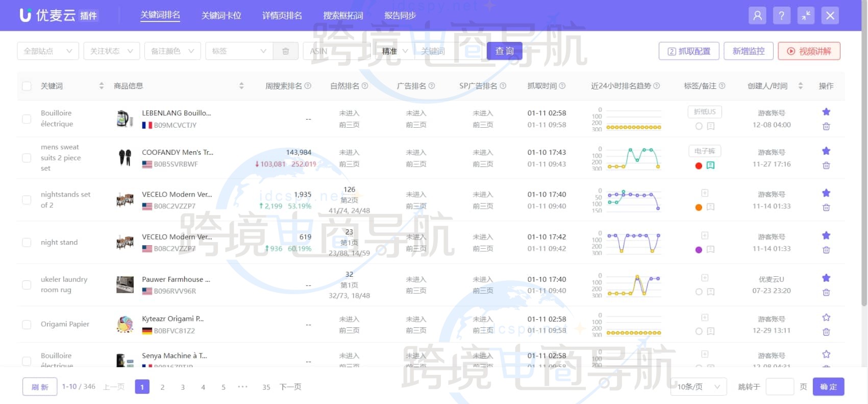Unstar the ukeler laundry room rug row
This screenshot has height=404, width=868.
826,278
